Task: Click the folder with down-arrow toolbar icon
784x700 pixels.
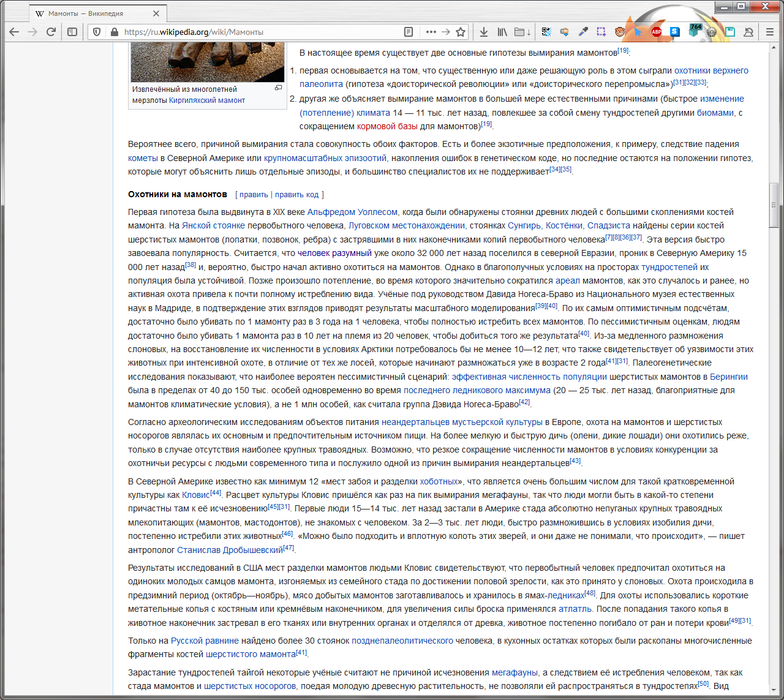Action: click(522, 32)
